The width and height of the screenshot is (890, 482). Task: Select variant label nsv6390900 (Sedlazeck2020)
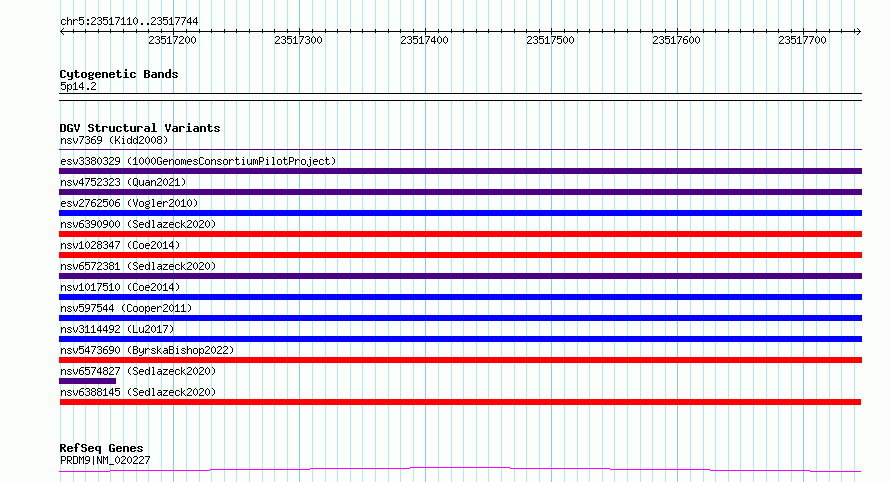coord(138,224)
